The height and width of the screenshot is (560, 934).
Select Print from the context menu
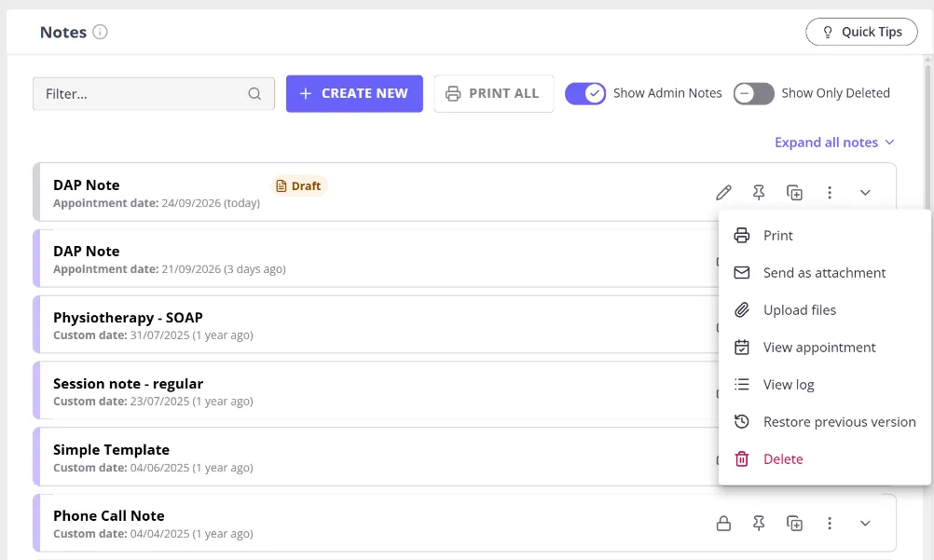coord(824,236)
